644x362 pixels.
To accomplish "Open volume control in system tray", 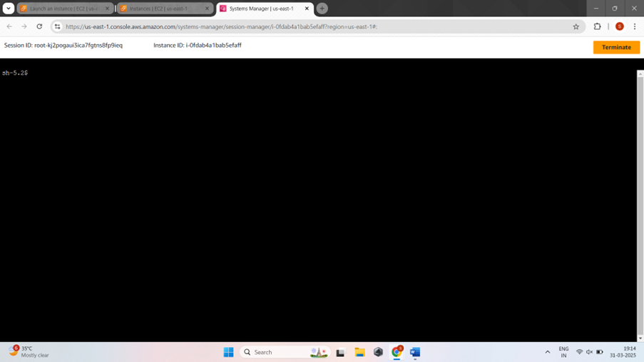I will tap(589, 352).
